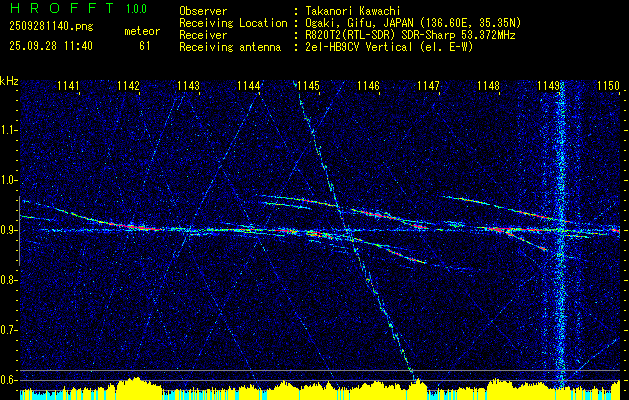This screenshot has height=400, width=629.
Task: Click the kHz axis unit label
Action: (9, 81)
